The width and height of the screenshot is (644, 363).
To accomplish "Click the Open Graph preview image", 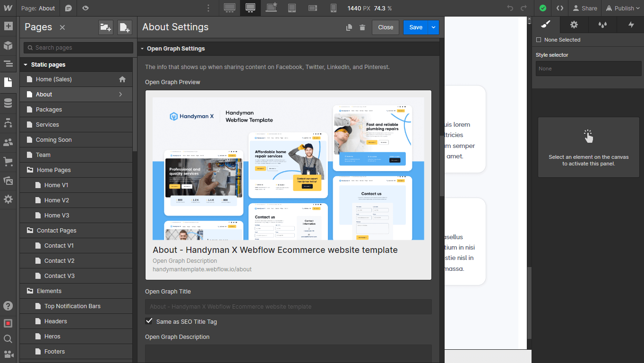I will [x=288, y=169].
